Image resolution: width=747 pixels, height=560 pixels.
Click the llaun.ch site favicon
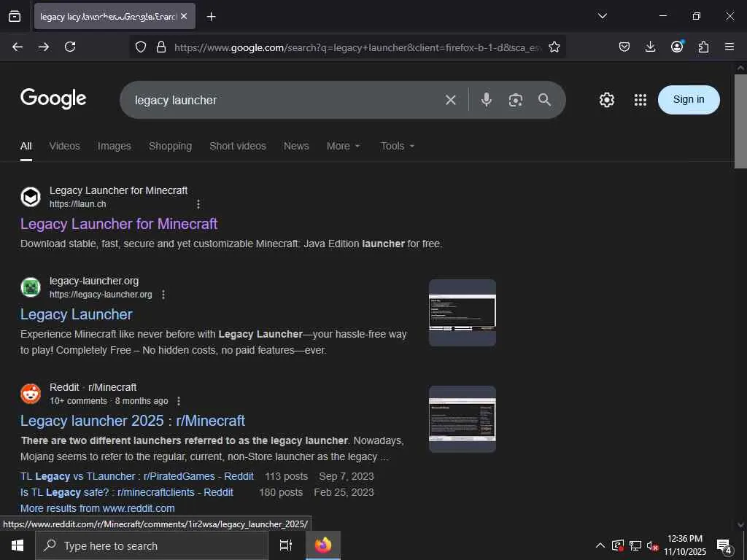click(x=31, y=197)
